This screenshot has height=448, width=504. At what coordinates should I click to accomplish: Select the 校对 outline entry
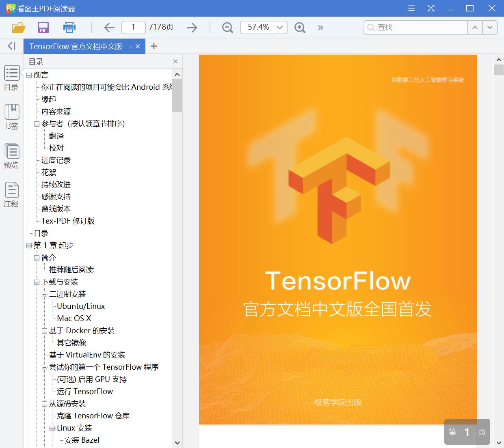click(x=56, y=148)
